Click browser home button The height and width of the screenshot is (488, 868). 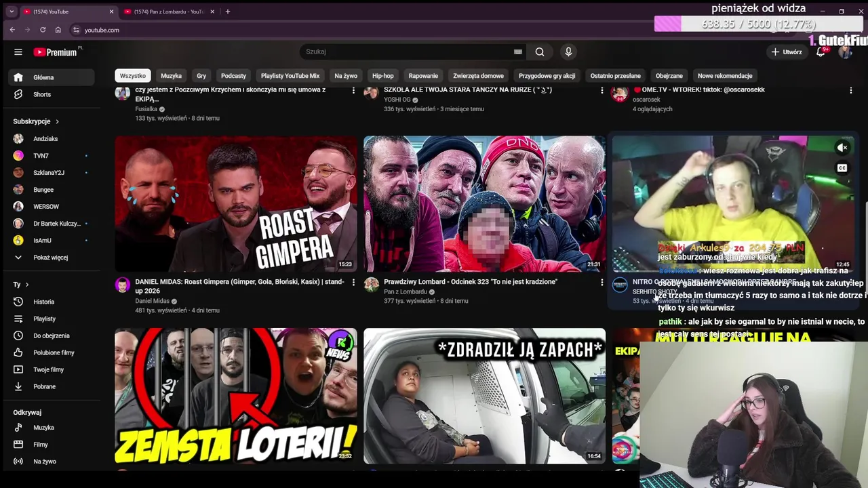point(58,30)
